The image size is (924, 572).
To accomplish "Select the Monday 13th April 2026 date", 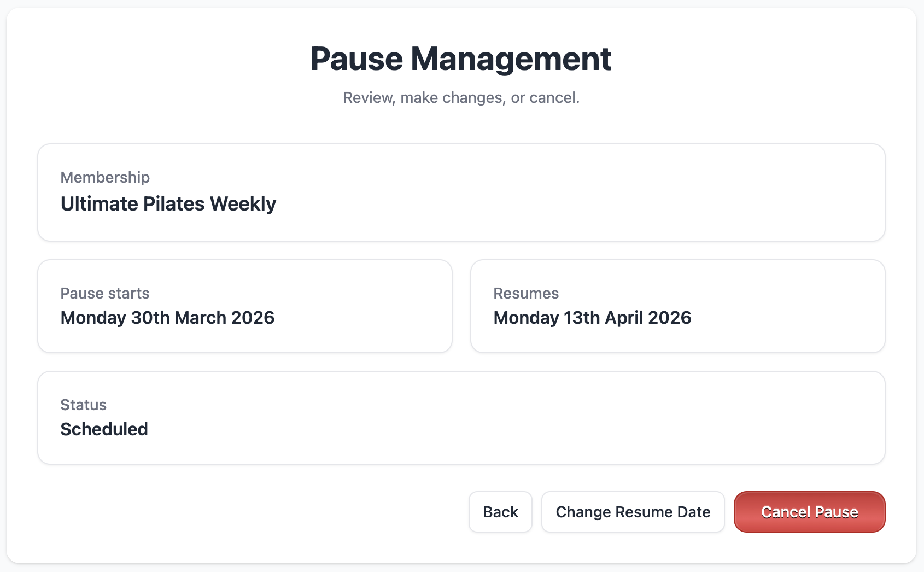I will (592, 318).
